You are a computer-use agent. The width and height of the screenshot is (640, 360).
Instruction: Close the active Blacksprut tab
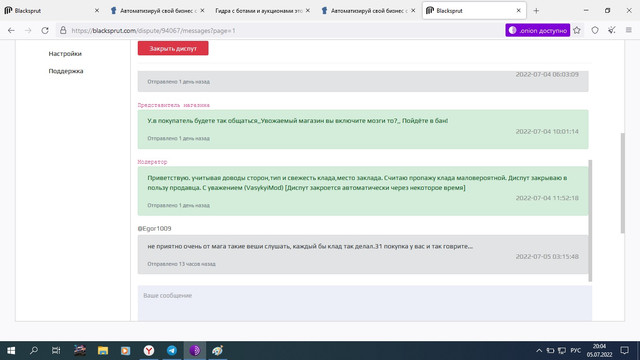tap(518, 11)
